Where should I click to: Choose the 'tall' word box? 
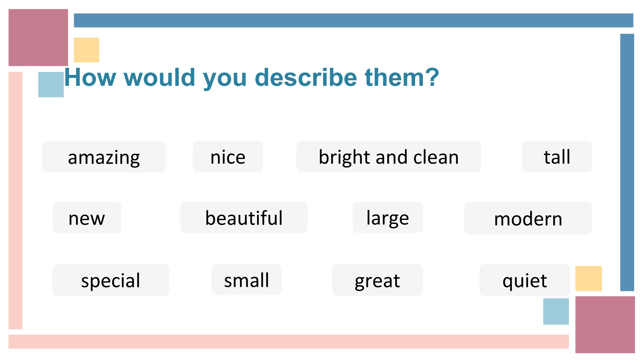[557, 156]
